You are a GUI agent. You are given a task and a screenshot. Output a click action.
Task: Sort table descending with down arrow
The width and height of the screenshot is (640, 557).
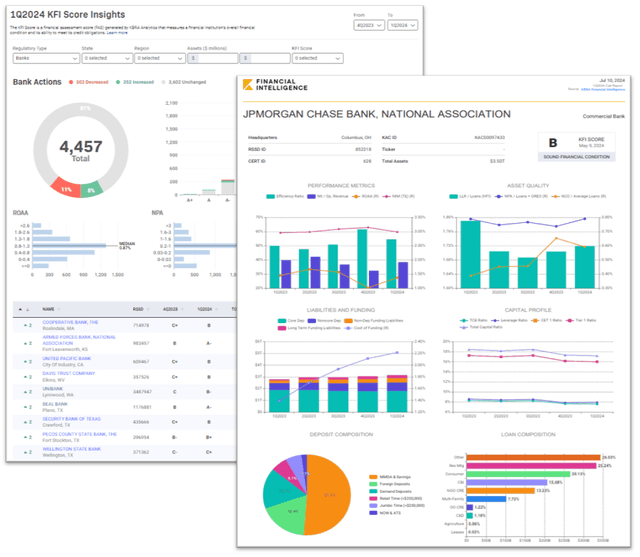[28, 309]
